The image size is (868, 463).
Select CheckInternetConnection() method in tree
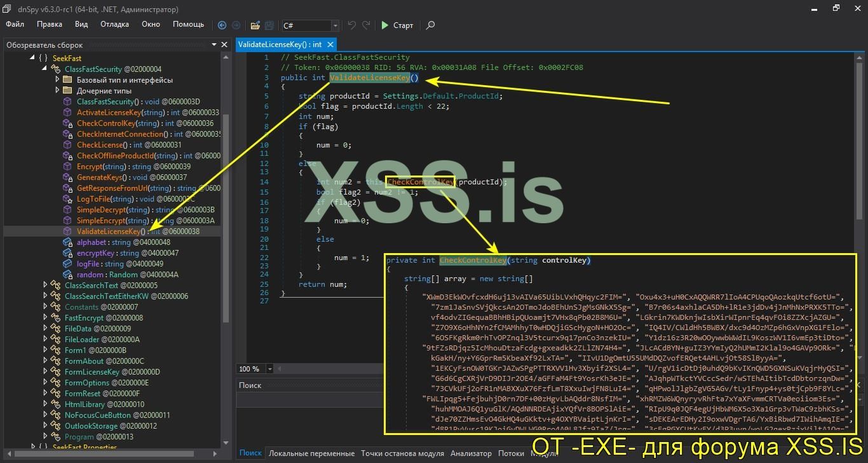click(x=149, y=134)
